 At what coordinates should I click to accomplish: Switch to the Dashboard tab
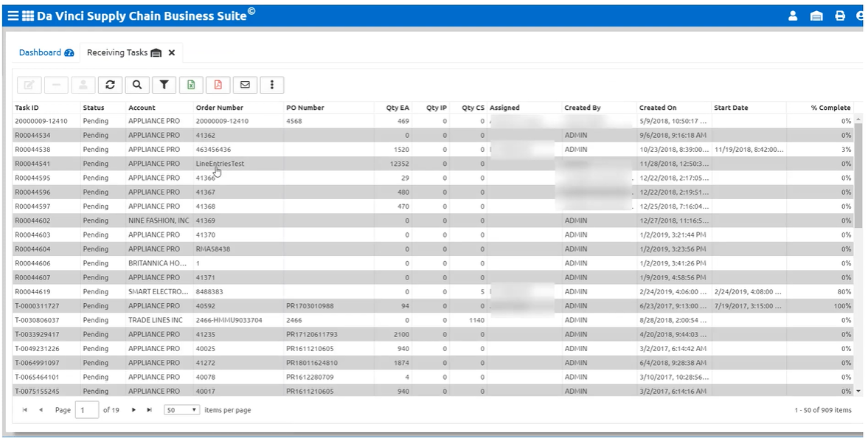coord(41,53)
